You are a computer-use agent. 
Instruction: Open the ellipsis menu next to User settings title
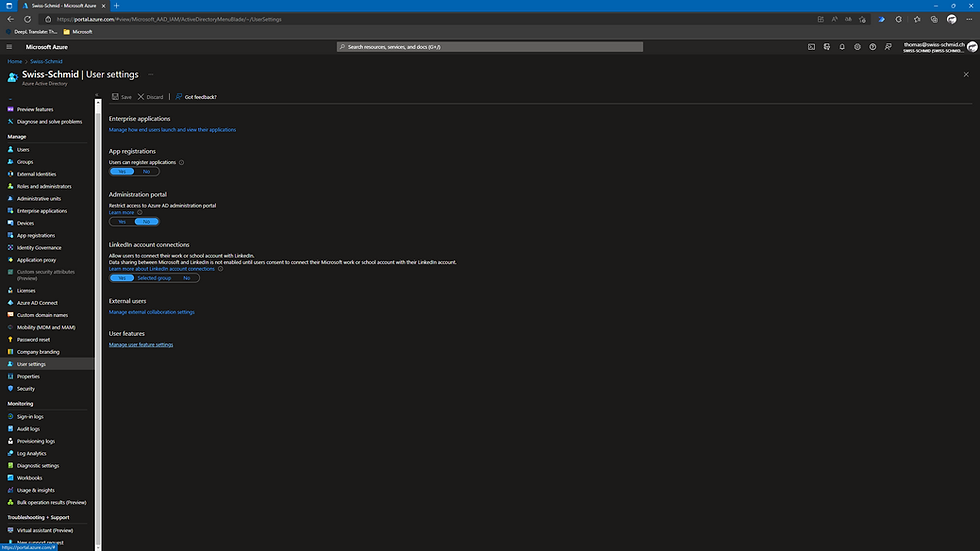point(151,74)
